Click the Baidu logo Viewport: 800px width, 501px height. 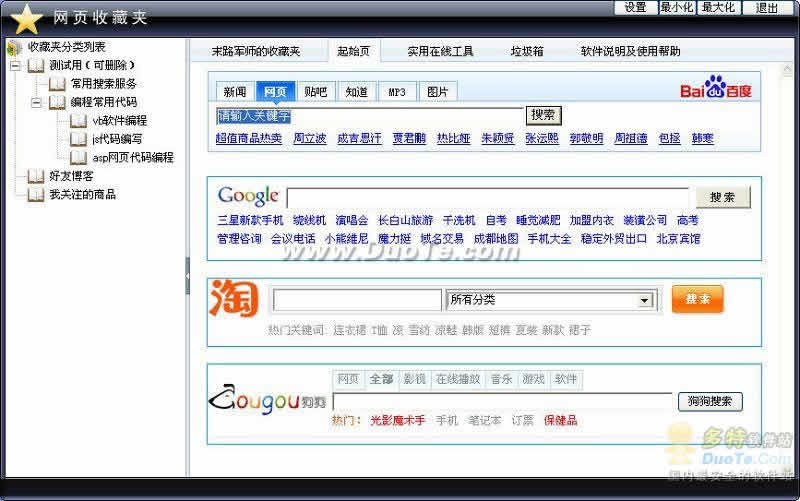[x=716, y=88]
